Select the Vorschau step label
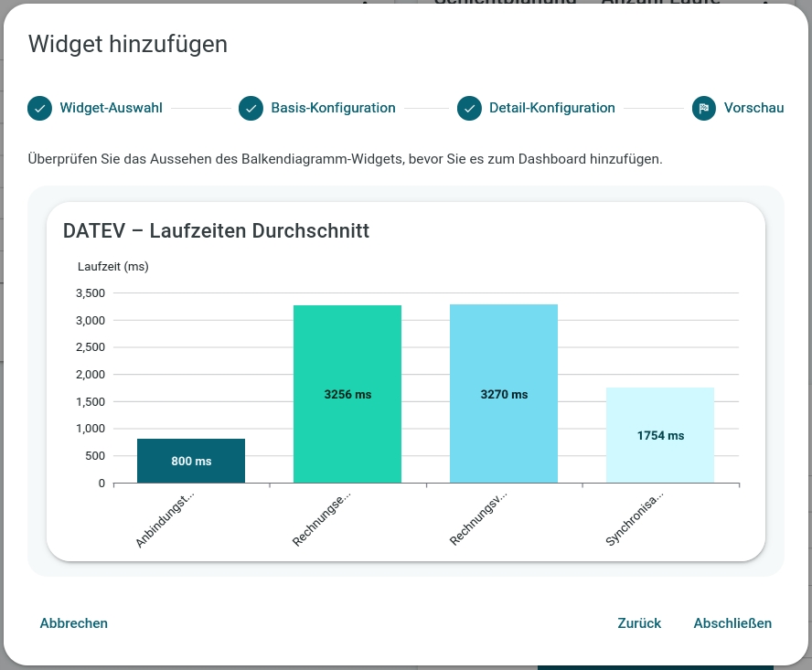 coord(753,108)
